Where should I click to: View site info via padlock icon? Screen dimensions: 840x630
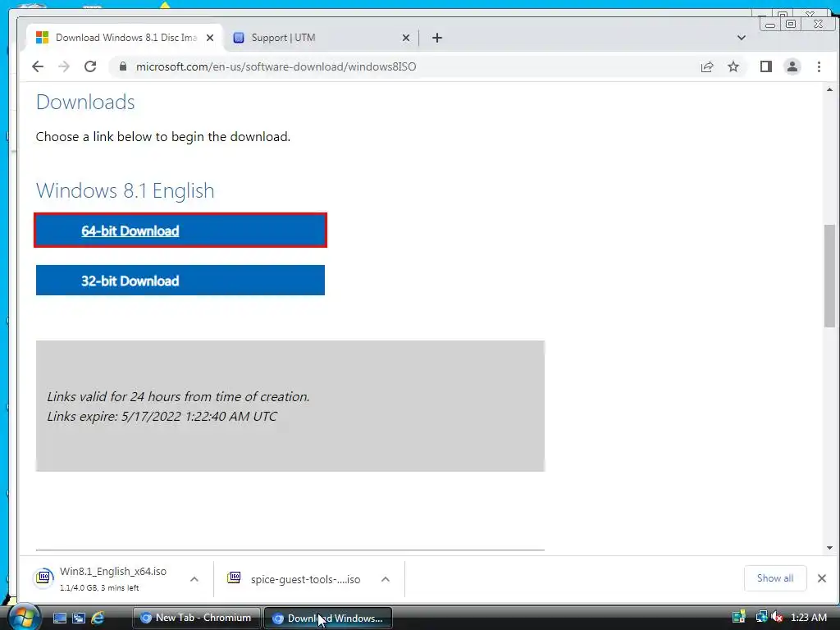click(x=123, y=66)
